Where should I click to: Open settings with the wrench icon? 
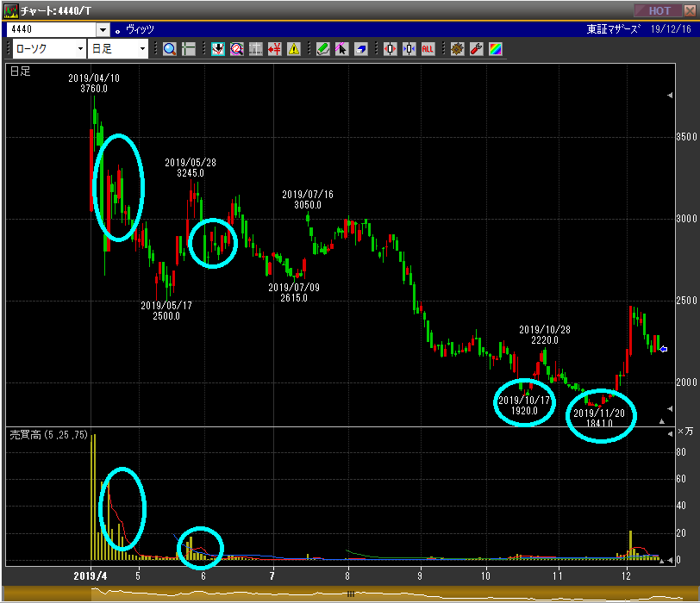click(476, 49)
